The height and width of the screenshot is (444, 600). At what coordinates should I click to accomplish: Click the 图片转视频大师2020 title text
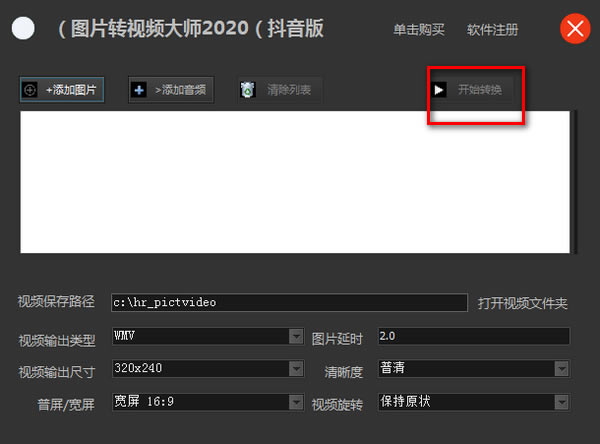pos(160,29)
